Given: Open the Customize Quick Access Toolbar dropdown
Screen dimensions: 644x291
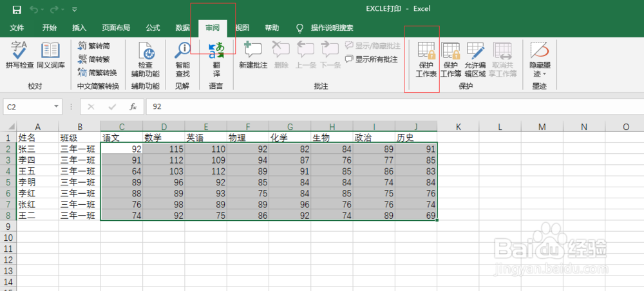Looking at the screenshot, I should (x=74, y=9).
